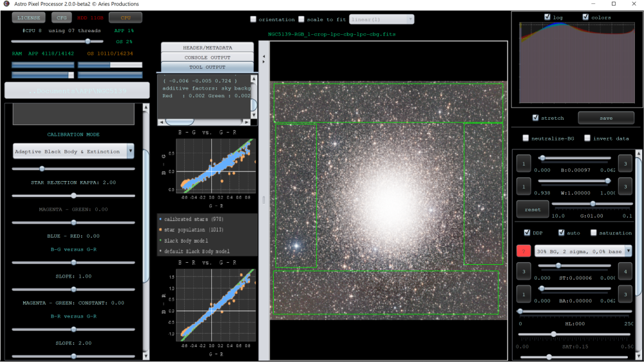Click the ST slider handle

558,266
